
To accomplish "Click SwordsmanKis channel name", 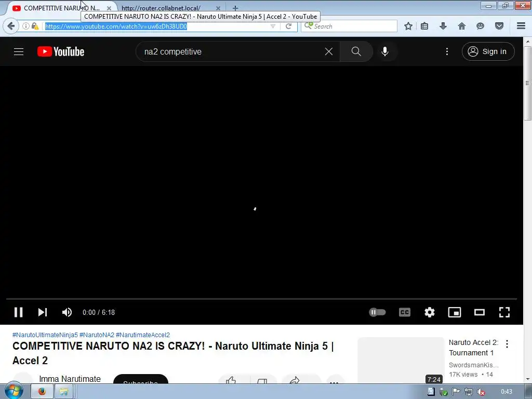I will (x=474, y=365).
